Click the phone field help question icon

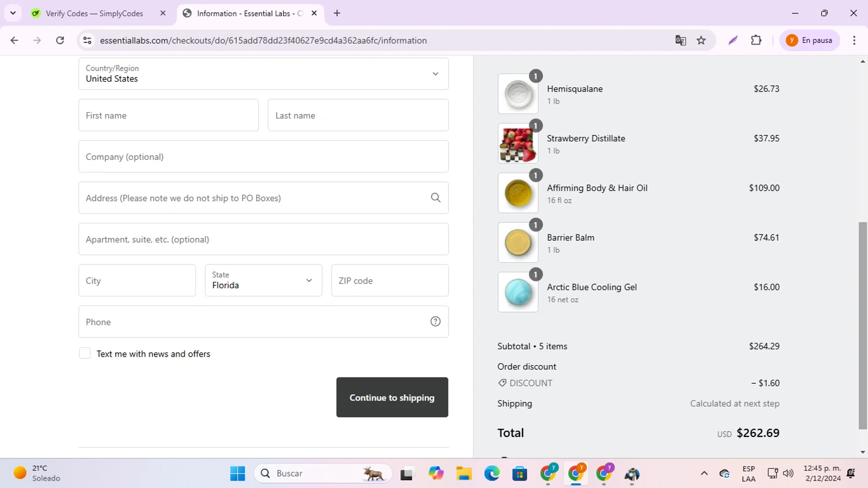[436, 322]
